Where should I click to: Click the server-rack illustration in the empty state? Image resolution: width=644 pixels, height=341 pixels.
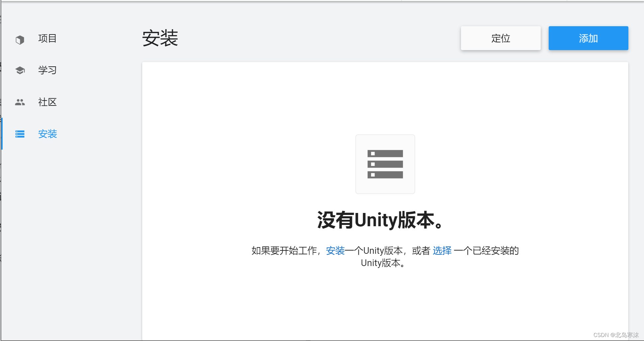[x=385, y=164]
